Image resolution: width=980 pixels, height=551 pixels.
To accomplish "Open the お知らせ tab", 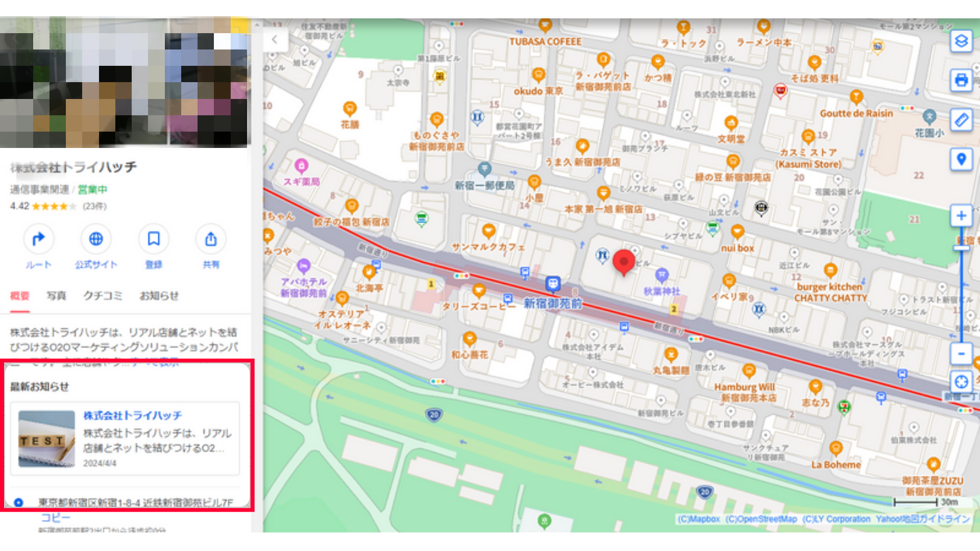I will (x=159, y=296).
